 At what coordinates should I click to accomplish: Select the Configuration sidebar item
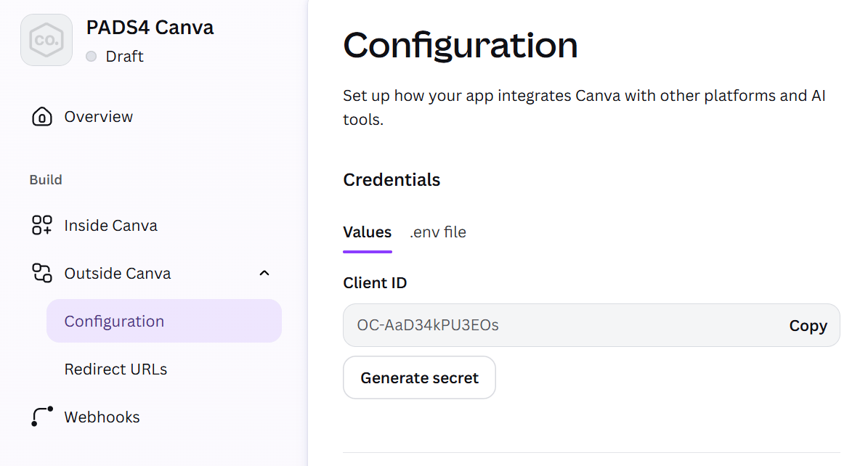tap(164, 321)
